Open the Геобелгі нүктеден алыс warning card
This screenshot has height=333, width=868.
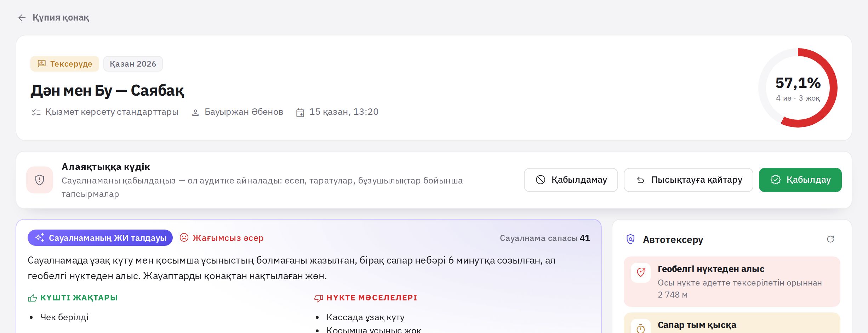(x=732, y=282)
